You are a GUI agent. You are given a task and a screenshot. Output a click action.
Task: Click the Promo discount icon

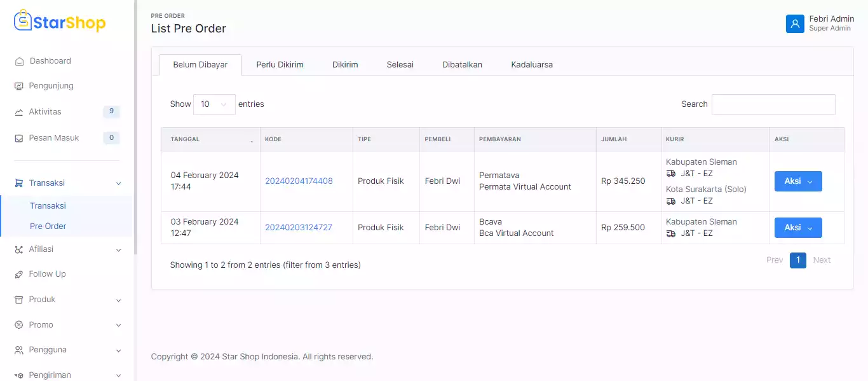click(x=19, y=325)
